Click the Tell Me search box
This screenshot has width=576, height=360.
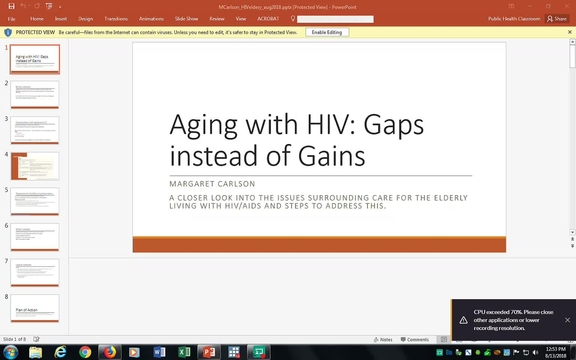(335, 19)
